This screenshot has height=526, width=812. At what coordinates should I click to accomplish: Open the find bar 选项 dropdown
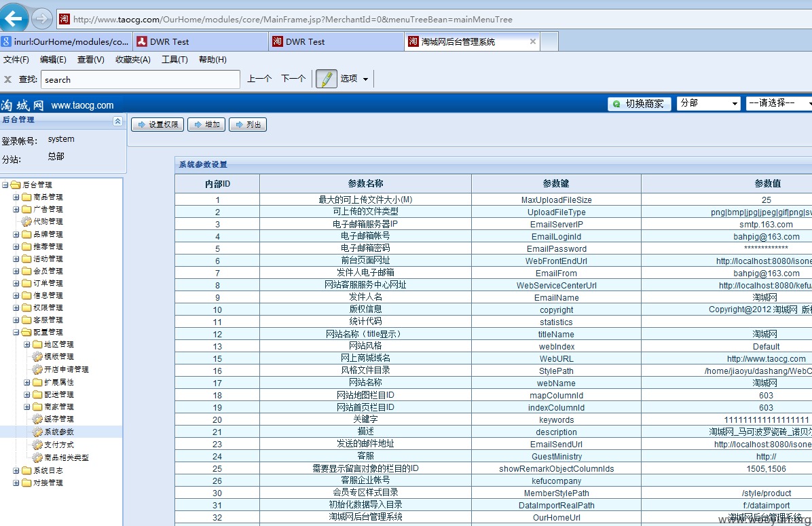point(354,79)
